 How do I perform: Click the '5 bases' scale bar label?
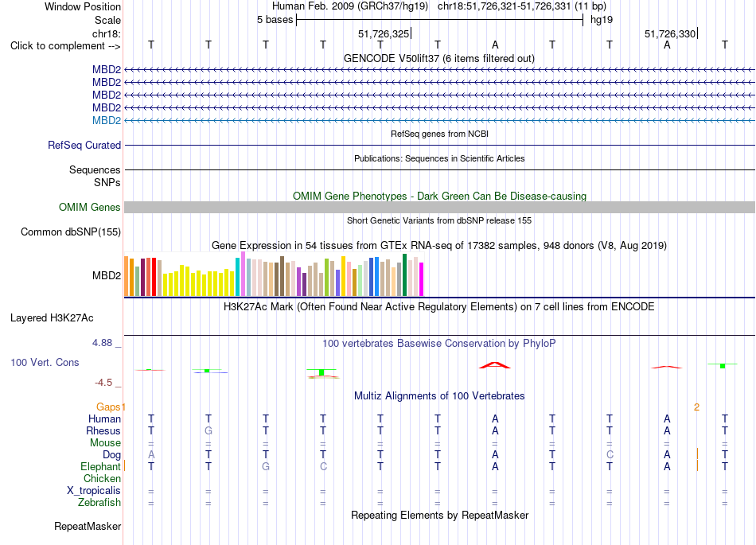pyautogui.click(x=275, y=20)
